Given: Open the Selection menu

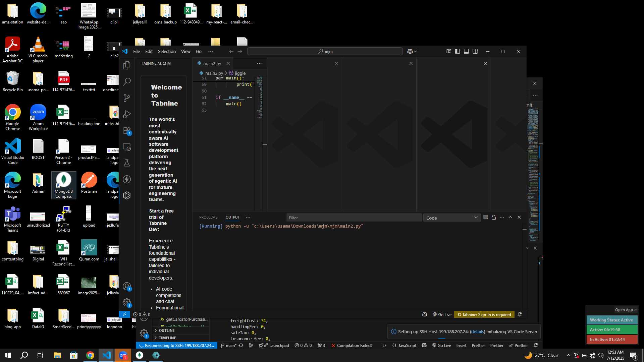Looking at the screenshot, I should 167,51.
